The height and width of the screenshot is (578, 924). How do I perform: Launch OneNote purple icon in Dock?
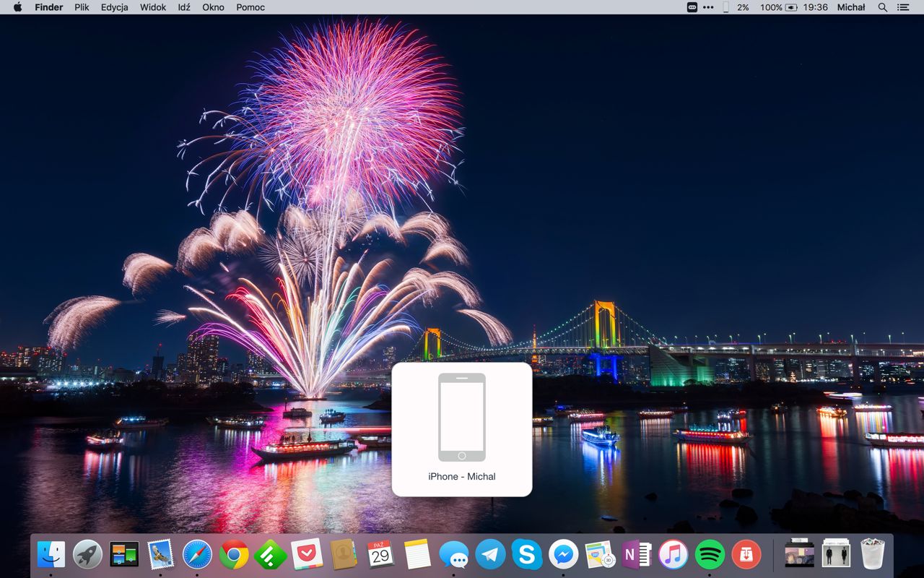coord(637,555)
